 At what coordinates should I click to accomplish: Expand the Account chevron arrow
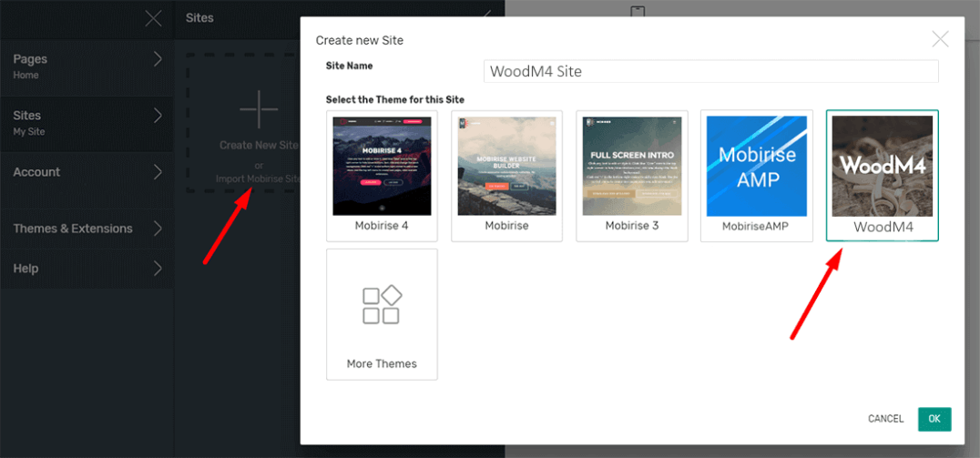pos(158,172)
